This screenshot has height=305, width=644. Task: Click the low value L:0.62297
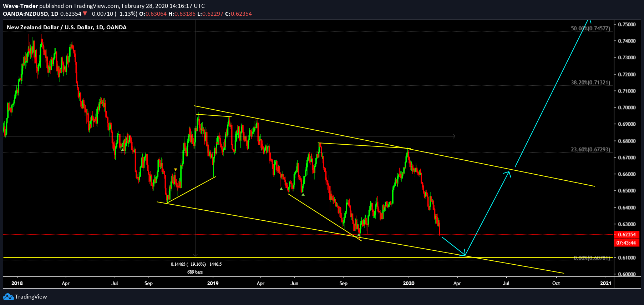point(210,14)
